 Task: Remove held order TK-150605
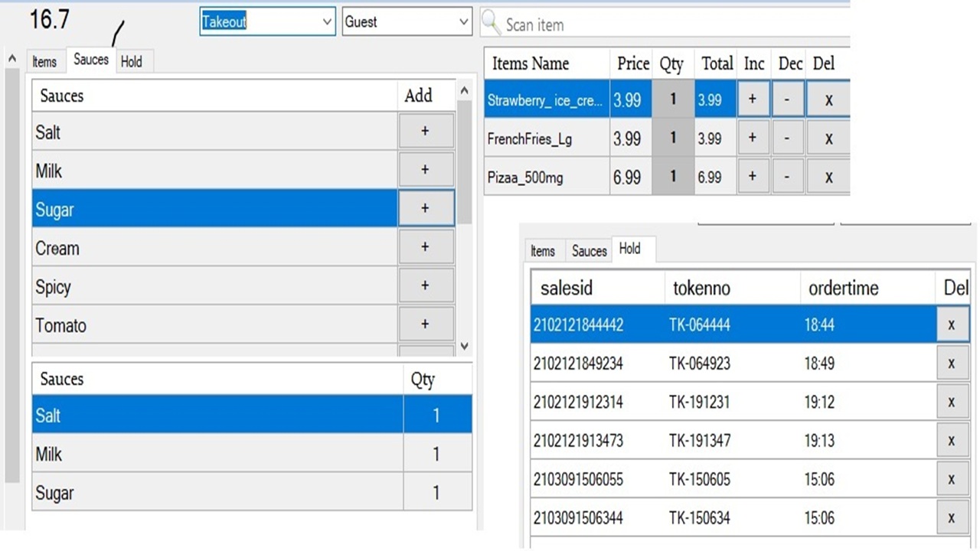(952, 479)
